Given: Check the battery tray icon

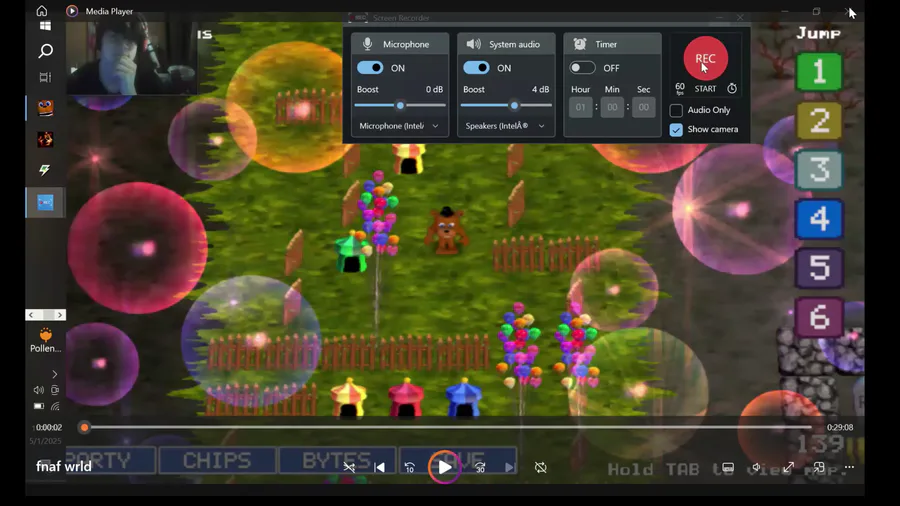Looking at the screenshot, I should click(38, 406).
